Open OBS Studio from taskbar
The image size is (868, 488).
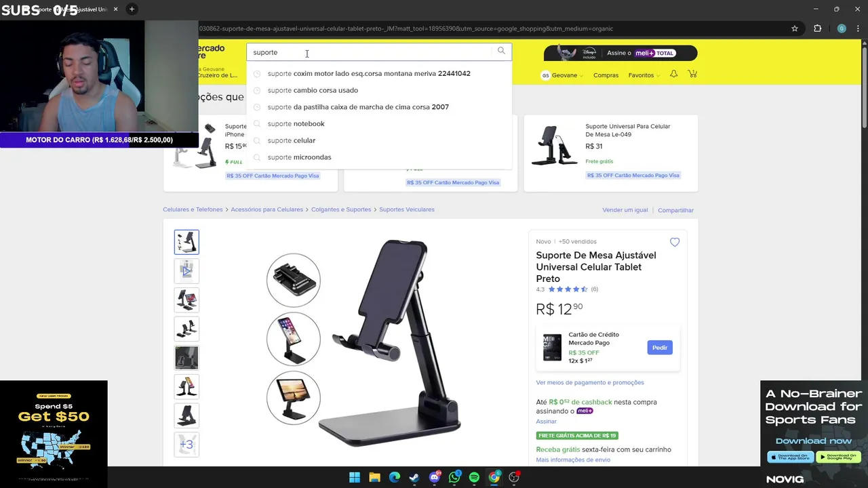[x=514, y=477]
